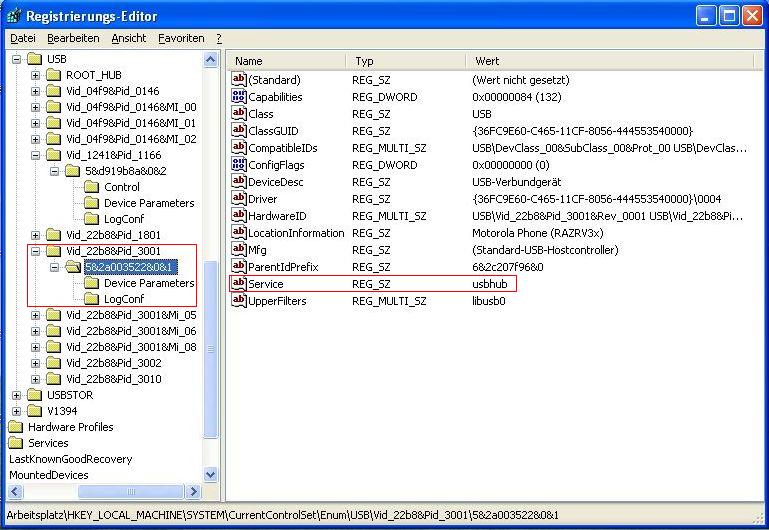
Task: Open the Datei menu
Action: pos(22,38)
